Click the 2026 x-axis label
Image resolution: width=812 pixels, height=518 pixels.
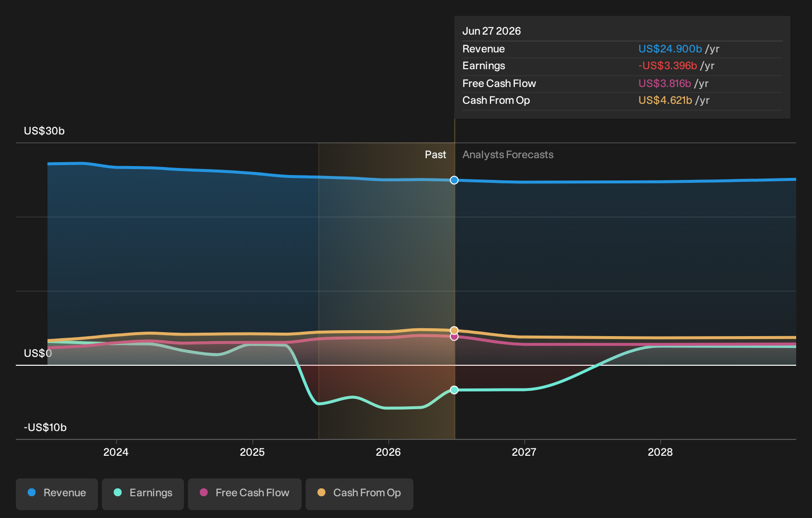[x=388, y=452]
